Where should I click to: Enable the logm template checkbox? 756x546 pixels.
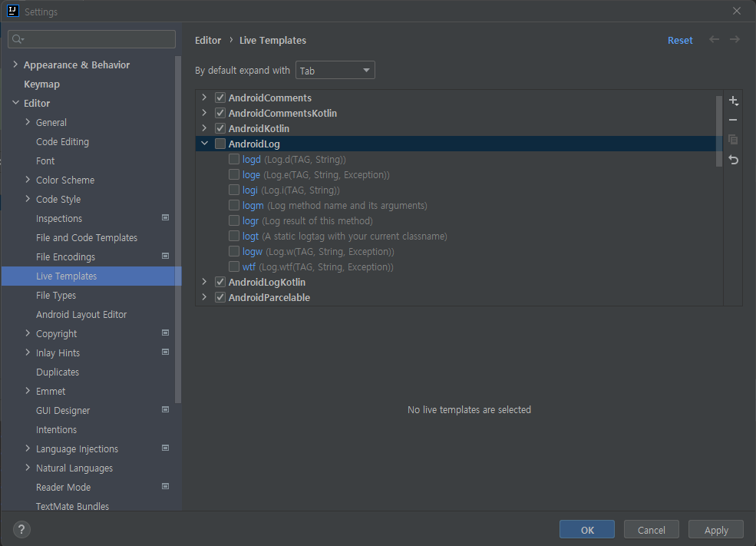click(x=234, y=205)
